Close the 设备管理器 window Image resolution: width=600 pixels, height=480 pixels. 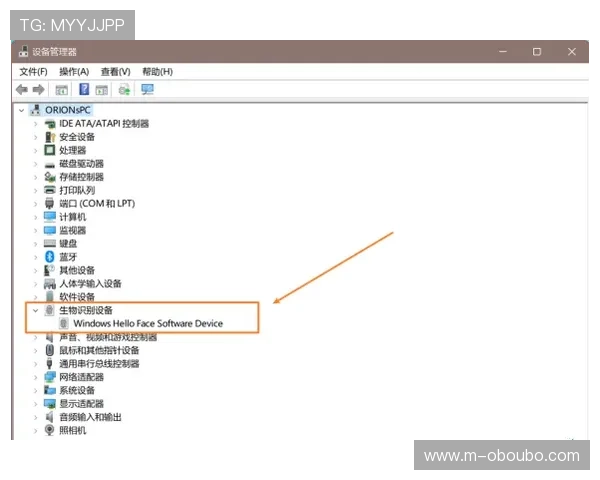pyautogui.click(x=572, y=52)
